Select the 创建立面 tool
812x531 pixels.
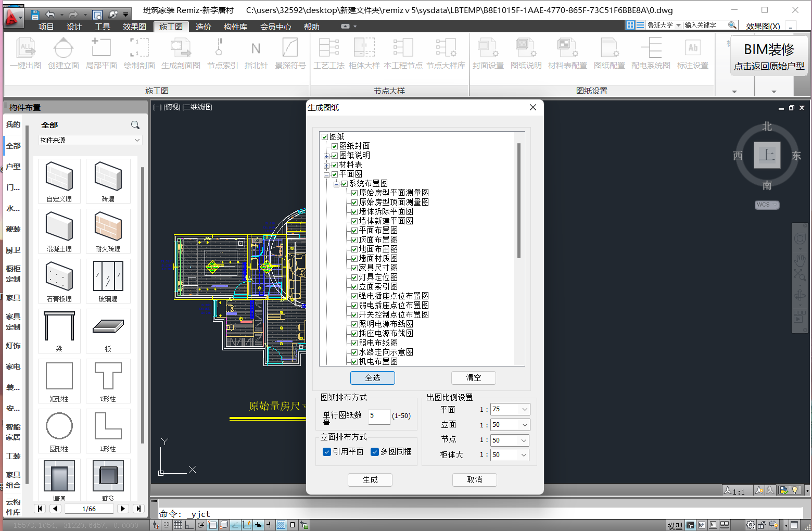click(64, 54)
